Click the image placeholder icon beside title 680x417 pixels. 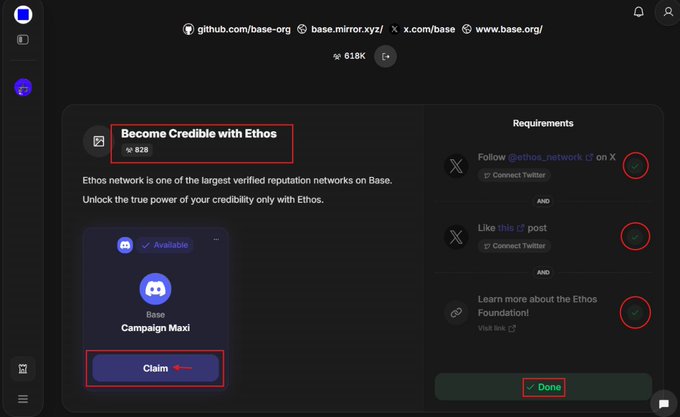(98, 141)
